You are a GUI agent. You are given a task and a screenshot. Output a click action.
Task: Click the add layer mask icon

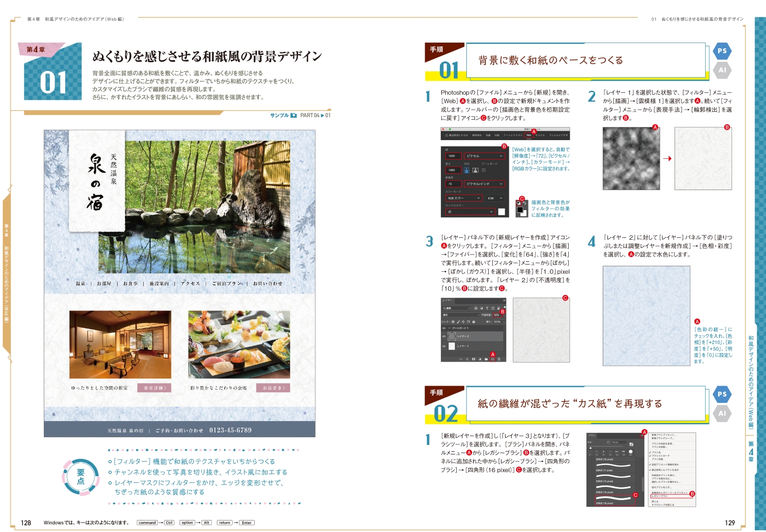coord(473,359)
